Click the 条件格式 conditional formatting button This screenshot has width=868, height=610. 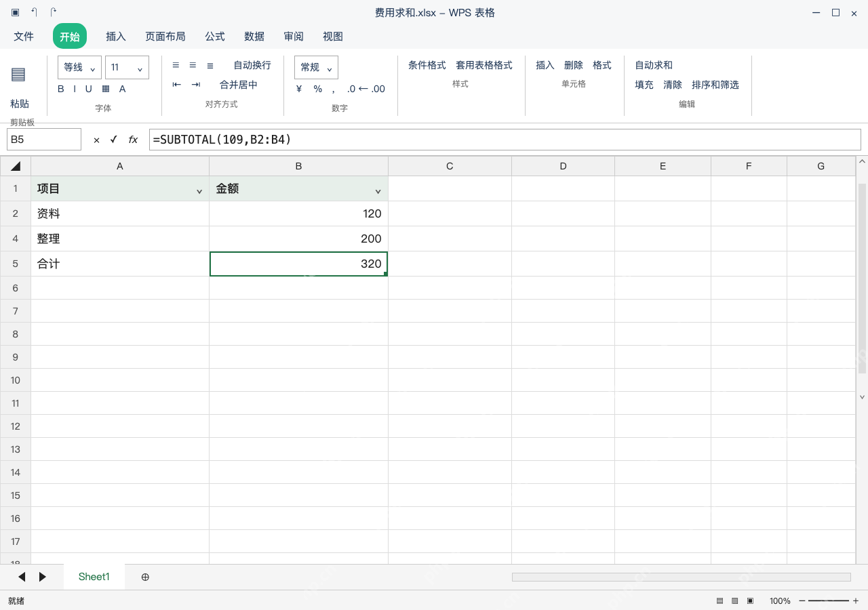427,65
